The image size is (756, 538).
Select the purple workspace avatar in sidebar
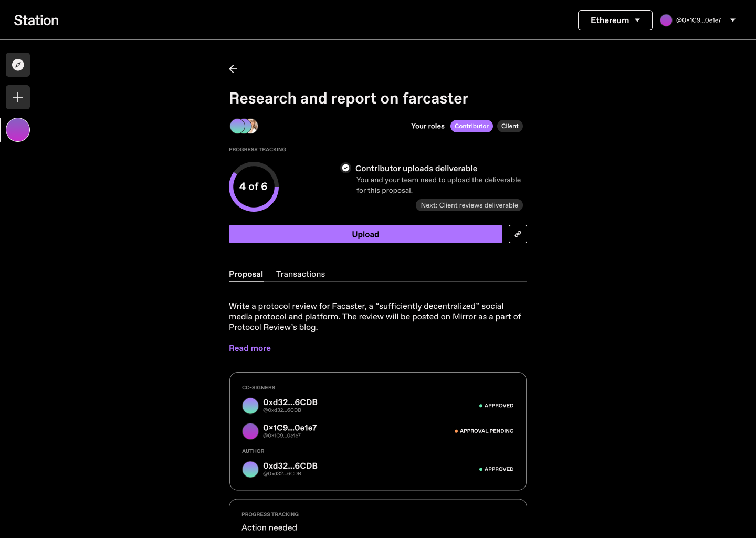click(18, 130)
